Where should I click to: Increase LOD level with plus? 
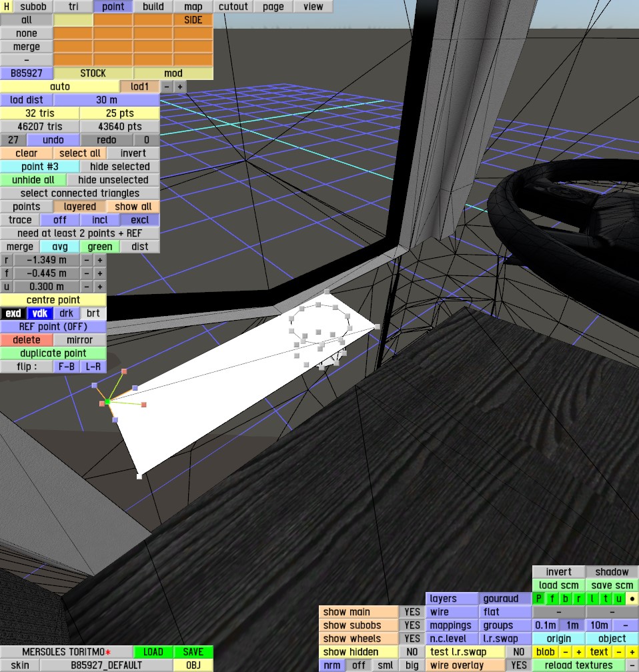(x=179, y=87)
